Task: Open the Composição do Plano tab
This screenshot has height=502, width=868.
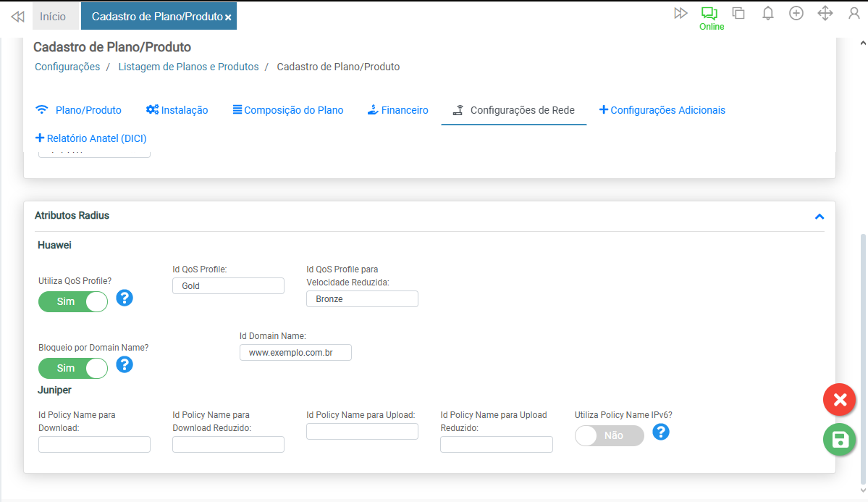Action: tap(287, 110)
